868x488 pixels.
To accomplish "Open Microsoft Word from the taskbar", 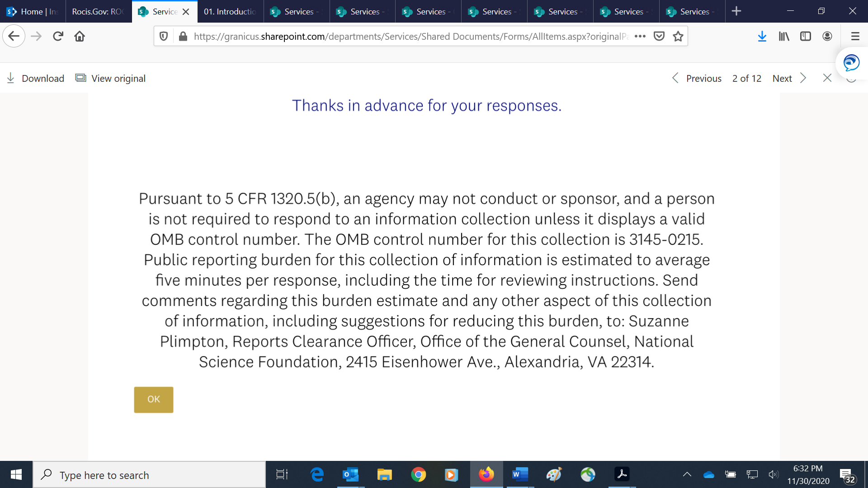I will click(520, 474).
